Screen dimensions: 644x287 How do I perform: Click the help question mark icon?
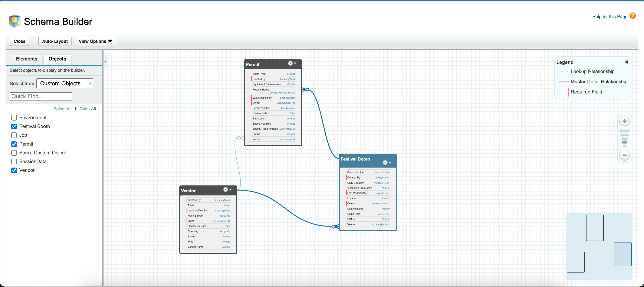click(x=632, y=16)
